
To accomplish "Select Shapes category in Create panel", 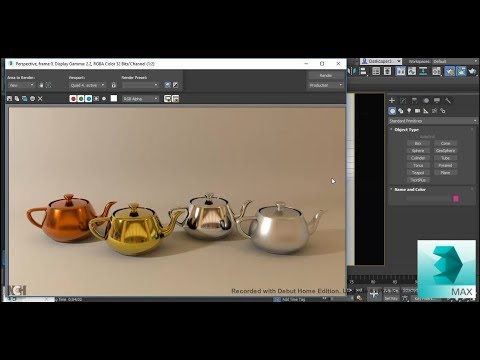I will (401, 111).
